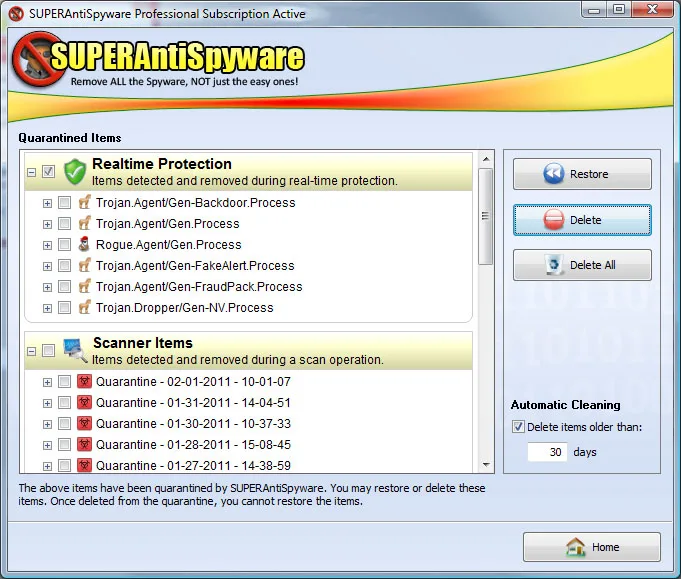Click the Scanner Items magnifier computer icon
This screenshot has width=681, height=579.
pos(75,350)
